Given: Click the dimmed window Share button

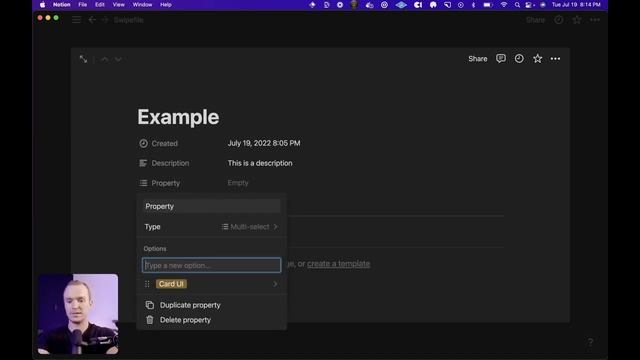Looking at the screenshot, I should point(535,20).
